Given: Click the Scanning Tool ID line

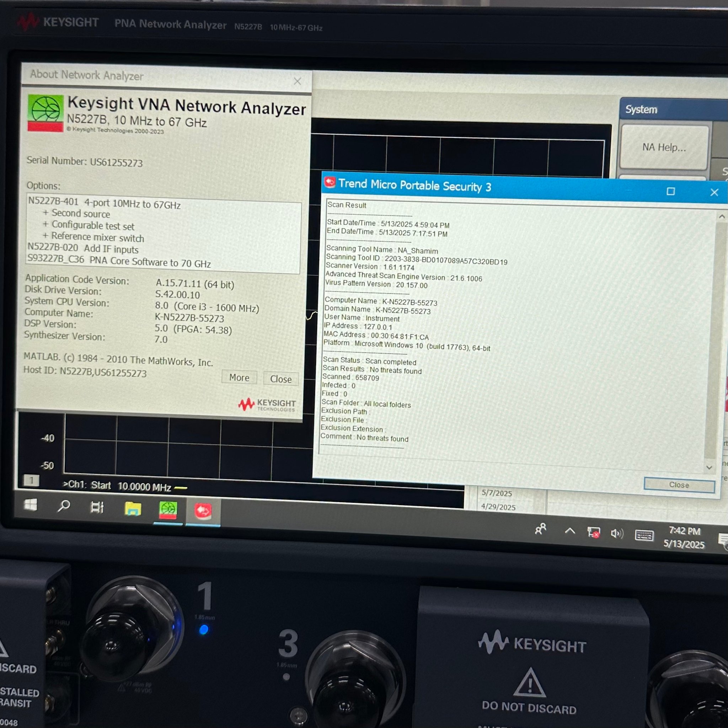Looking at the screenshot, I should [417, 259].
